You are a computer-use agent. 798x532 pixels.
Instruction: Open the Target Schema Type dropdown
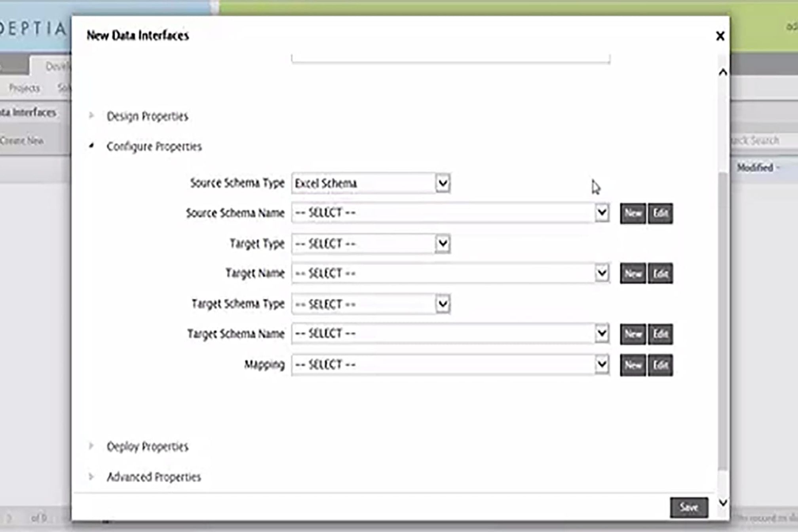click(x=443, y=304)
